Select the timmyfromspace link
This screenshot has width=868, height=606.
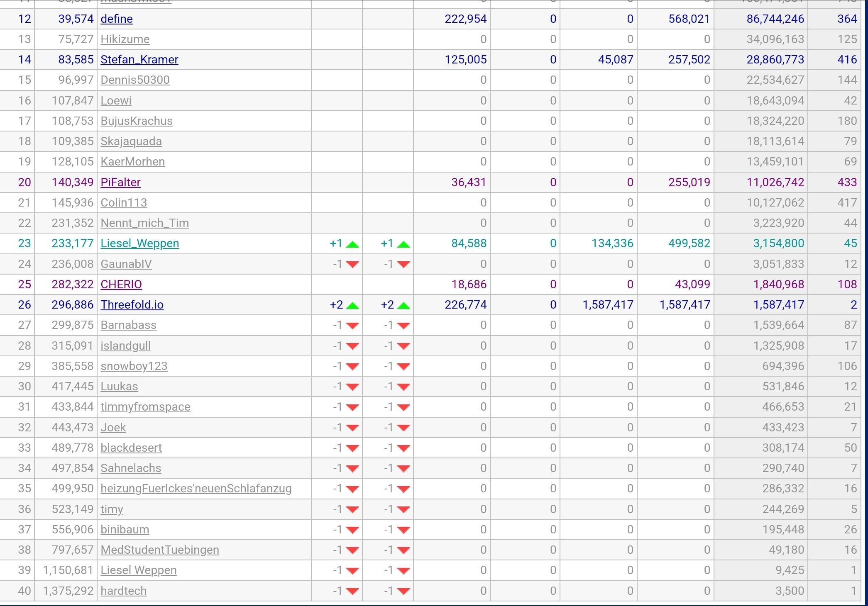tap(145, 407)
